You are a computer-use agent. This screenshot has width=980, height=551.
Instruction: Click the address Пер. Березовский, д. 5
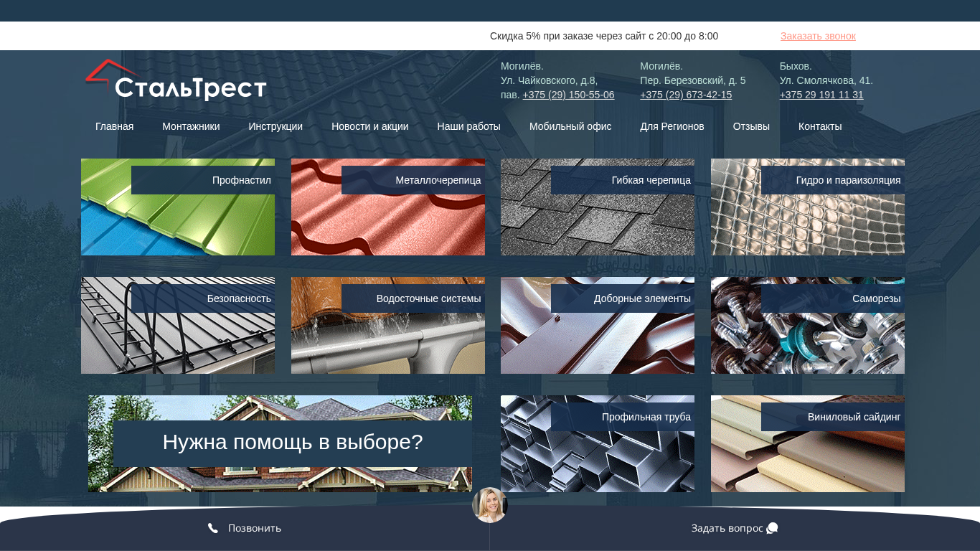(693, 80)
